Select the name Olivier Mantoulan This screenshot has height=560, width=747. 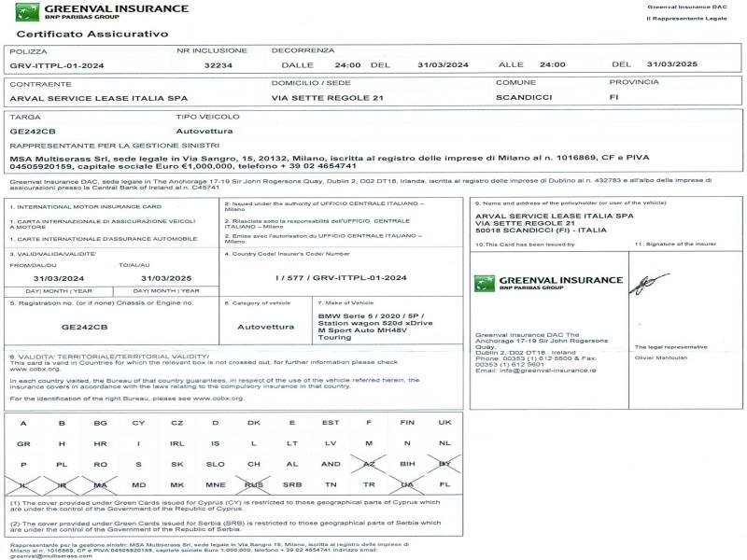tap(661, 357)
